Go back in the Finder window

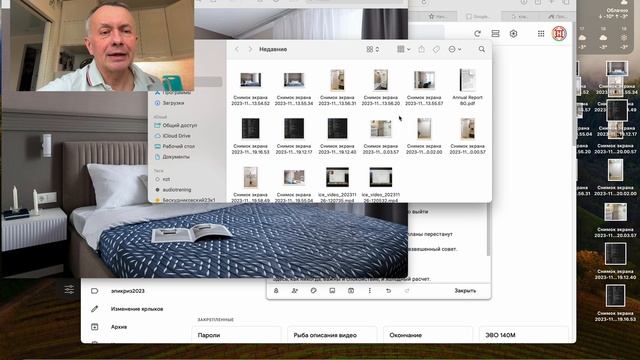(237, 49)
